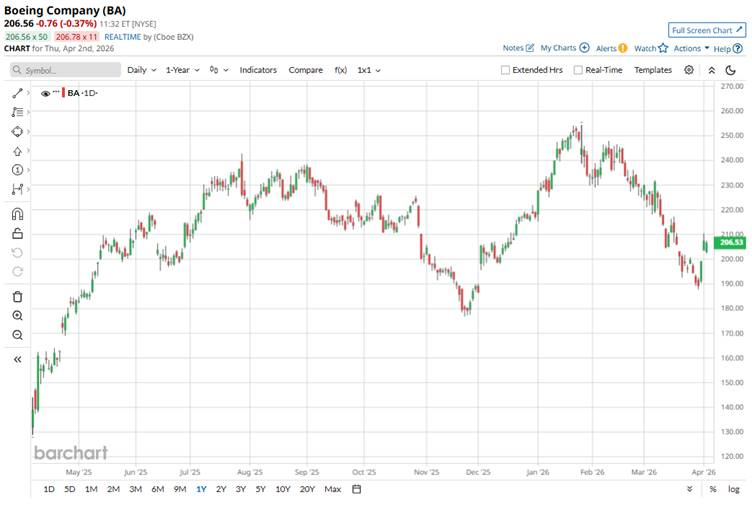Image resolution: width=752 pixels, height=505 pixels.
Task: Select the trend line drawing tool
Action: [17, 93]
